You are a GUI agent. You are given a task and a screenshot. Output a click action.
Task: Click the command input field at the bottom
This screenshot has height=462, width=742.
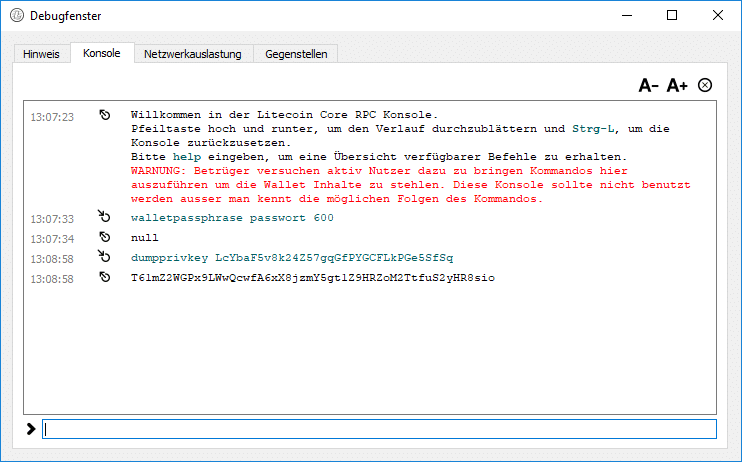[380, 429]
